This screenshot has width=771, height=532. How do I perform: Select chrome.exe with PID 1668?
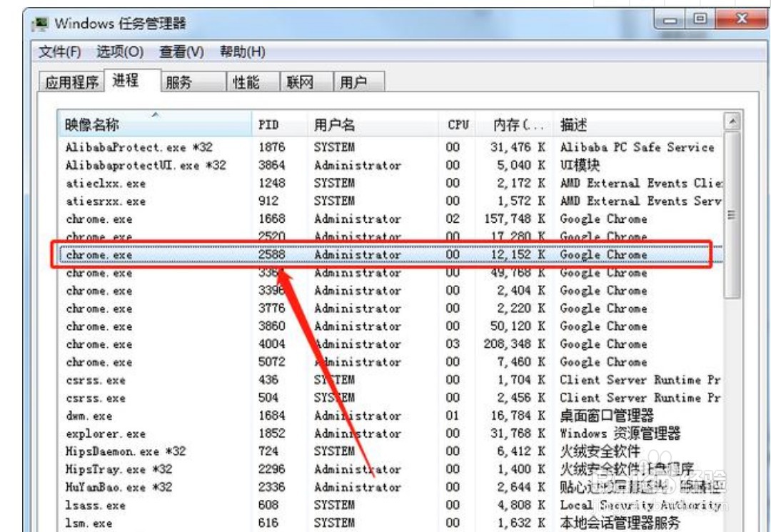click(390, 219)
